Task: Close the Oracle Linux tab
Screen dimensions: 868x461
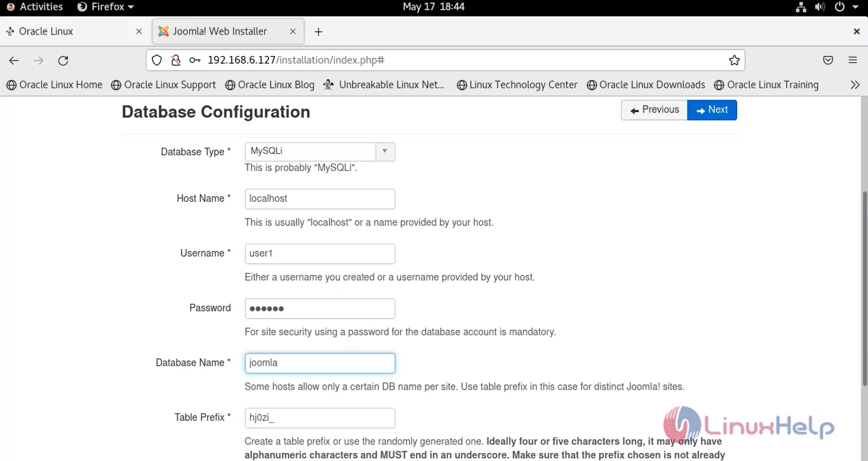Action: click(x=139, y=31)
